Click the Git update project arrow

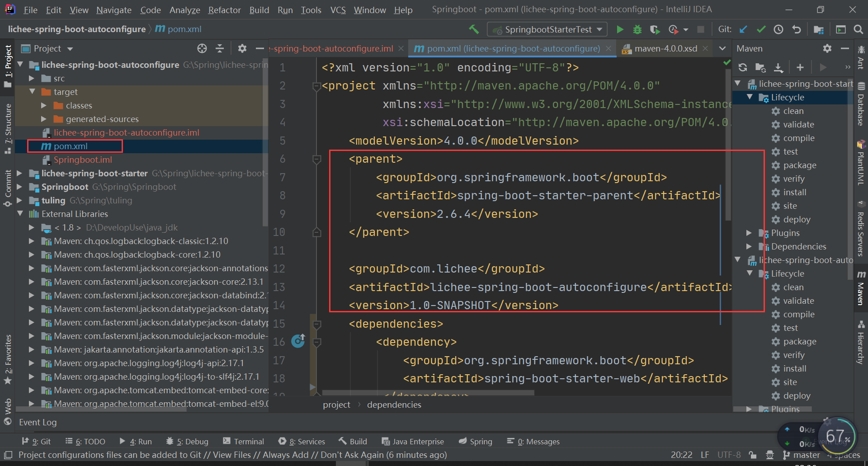coord(743,29)
